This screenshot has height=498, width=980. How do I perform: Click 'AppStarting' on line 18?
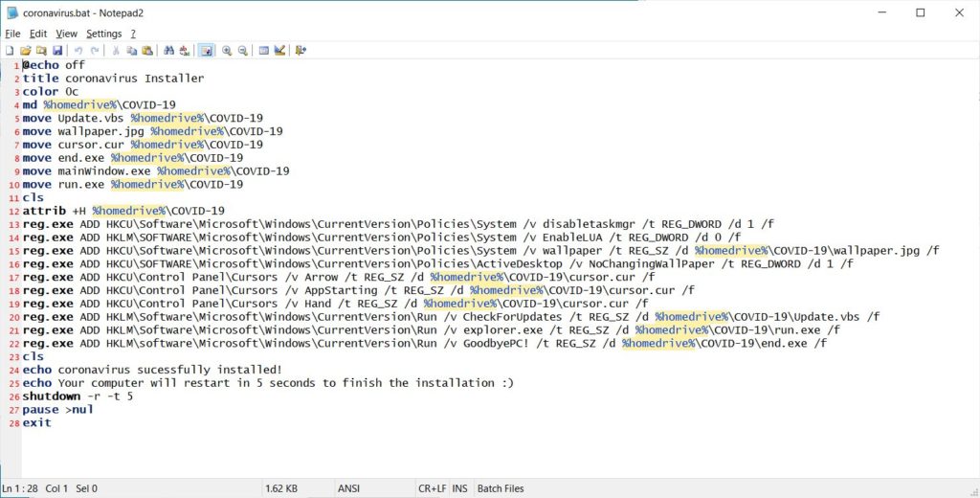[x=341, y=290]
